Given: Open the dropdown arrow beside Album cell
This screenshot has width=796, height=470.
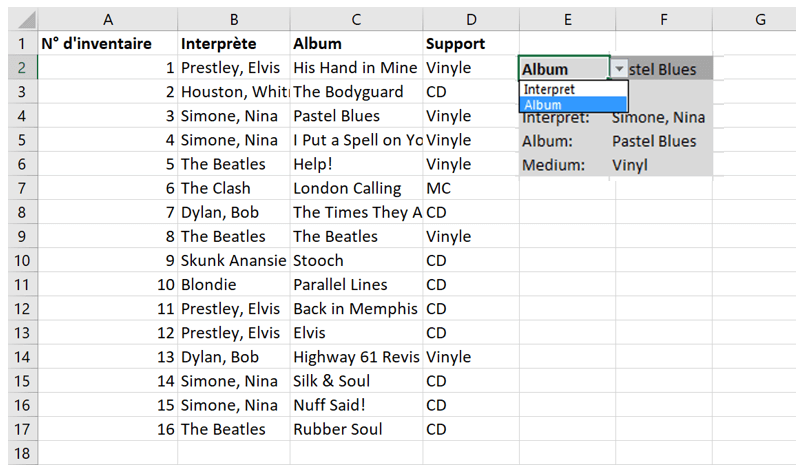Looking at the screenshot, I should coord(619,69).
